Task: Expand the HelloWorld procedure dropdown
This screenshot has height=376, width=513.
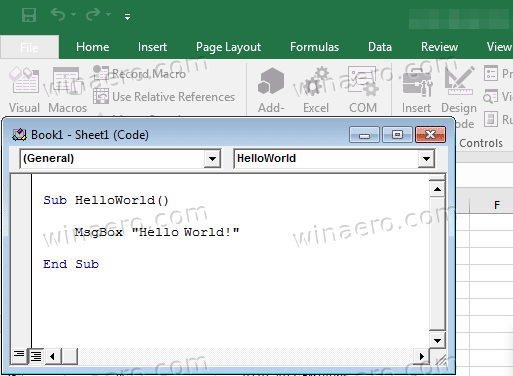Action: 426,159
